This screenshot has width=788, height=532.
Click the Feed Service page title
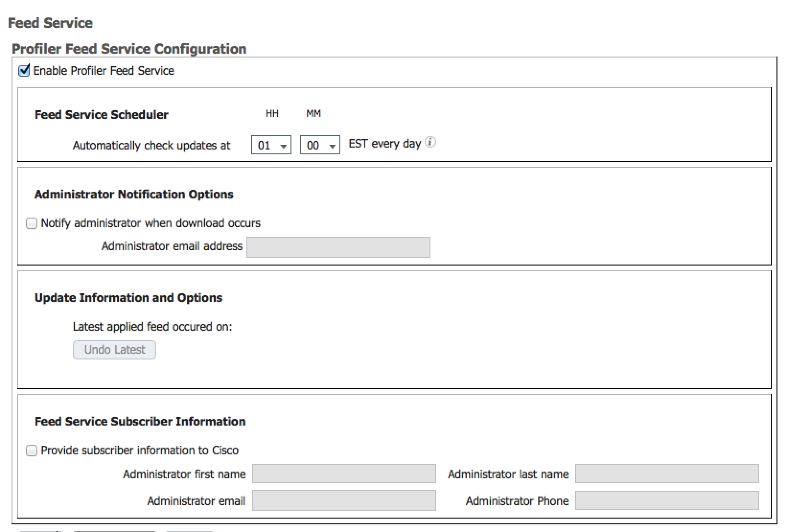point(50,23)
